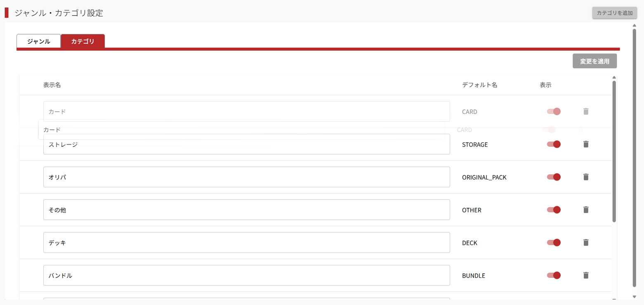Switch off DECK display toggle
The width and height of the screenshot is (644, 305).
coord(554,243)
